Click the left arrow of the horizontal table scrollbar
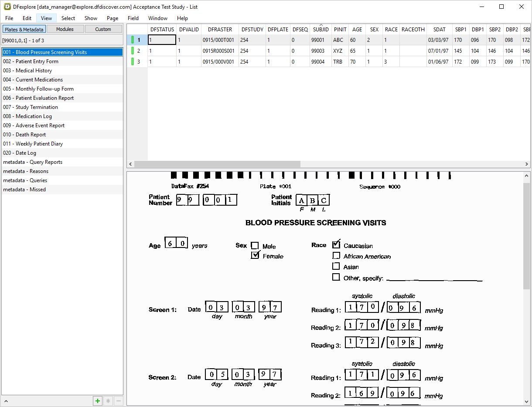 pyautogui.click(x=130, y=164)
